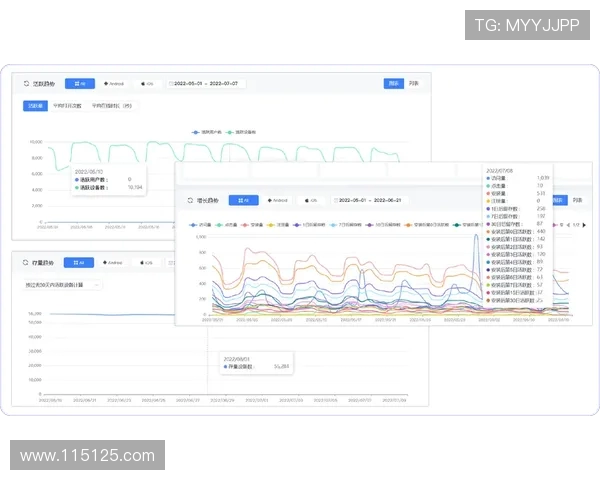The width and height of the screenshot is (600, 480).
Task: Open the date range picker in 增长趋势
Action: point(372,200)
